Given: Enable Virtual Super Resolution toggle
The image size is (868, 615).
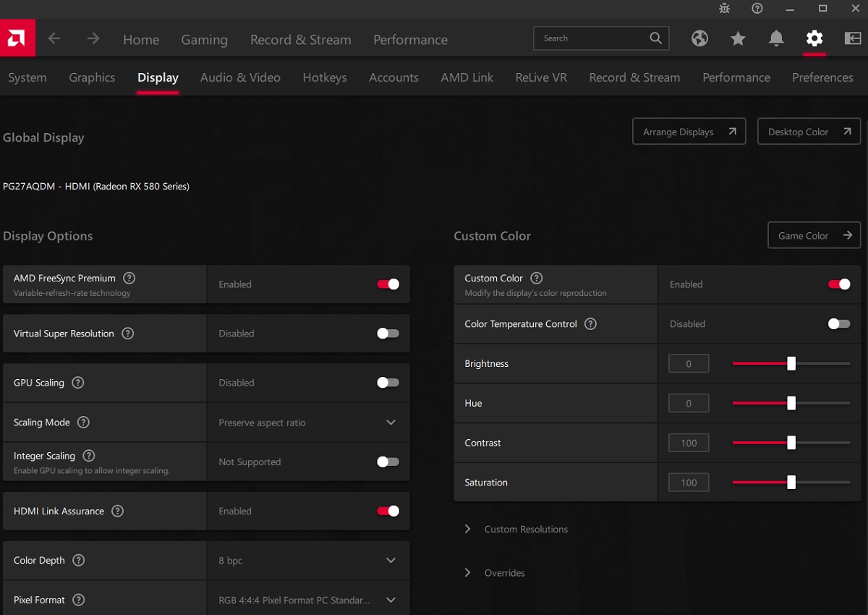Looking at the screenshot, I should [388, 334].
